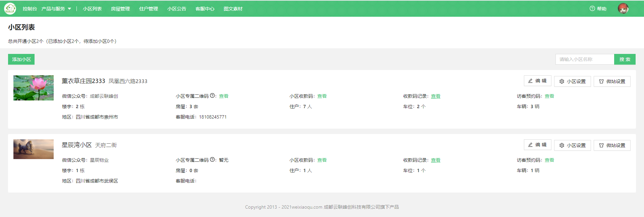Click 成都云联峰创 WeChat account name
The width and height of the screenshot is (644, 217).
(104, 96)
